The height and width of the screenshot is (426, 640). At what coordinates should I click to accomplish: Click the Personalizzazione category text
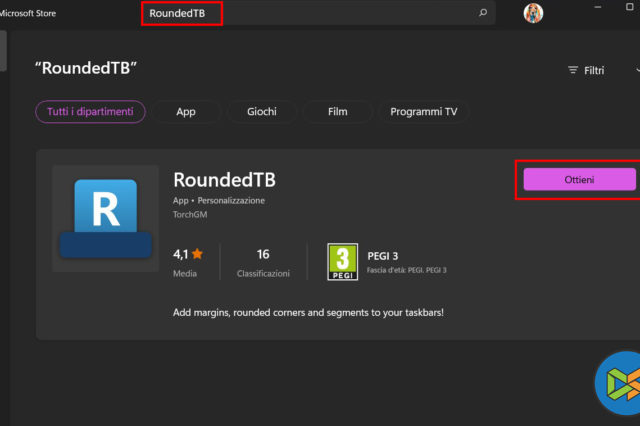231,200
